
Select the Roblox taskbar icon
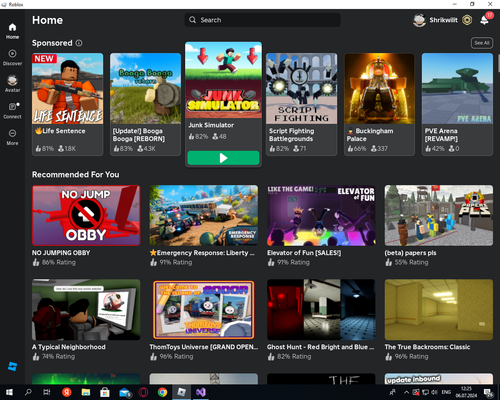[182, 392]
